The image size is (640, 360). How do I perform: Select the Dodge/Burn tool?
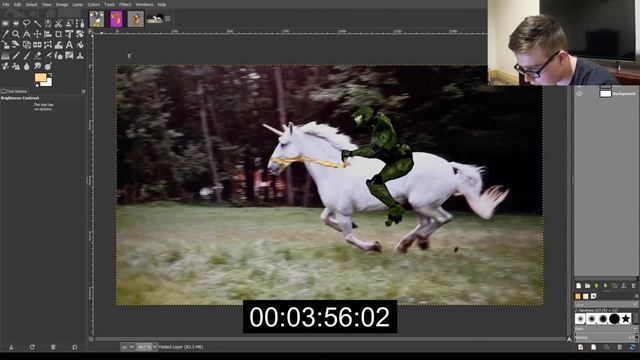click(48, 66)
